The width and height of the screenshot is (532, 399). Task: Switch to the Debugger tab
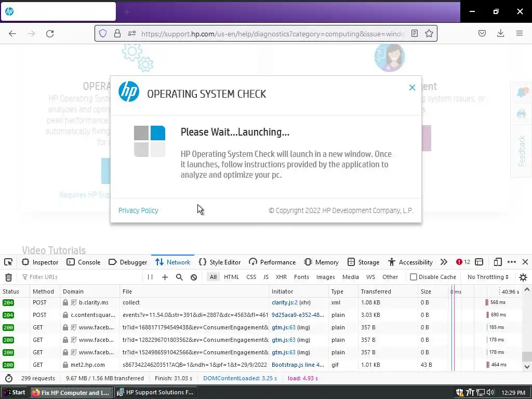click(128, 262)
